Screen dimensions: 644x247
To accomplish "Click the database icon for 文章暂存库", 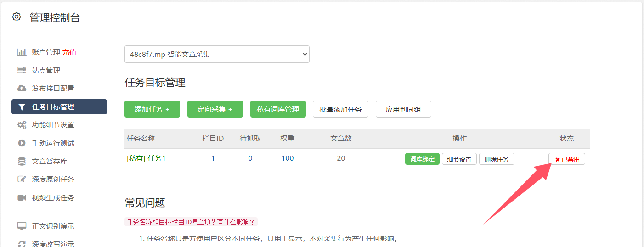I will click(22, 161).
